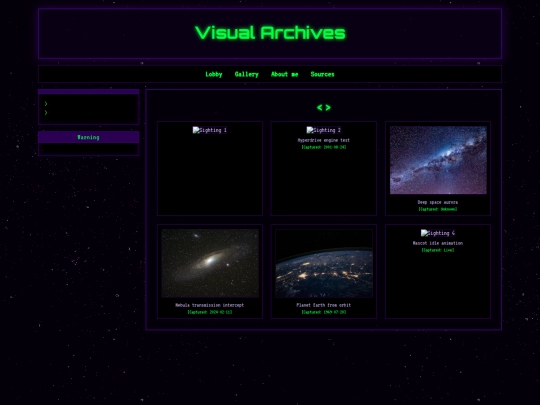This screenshot has height=405, width=540.
Task: Open the About me page
Action: tap(284, 74)
